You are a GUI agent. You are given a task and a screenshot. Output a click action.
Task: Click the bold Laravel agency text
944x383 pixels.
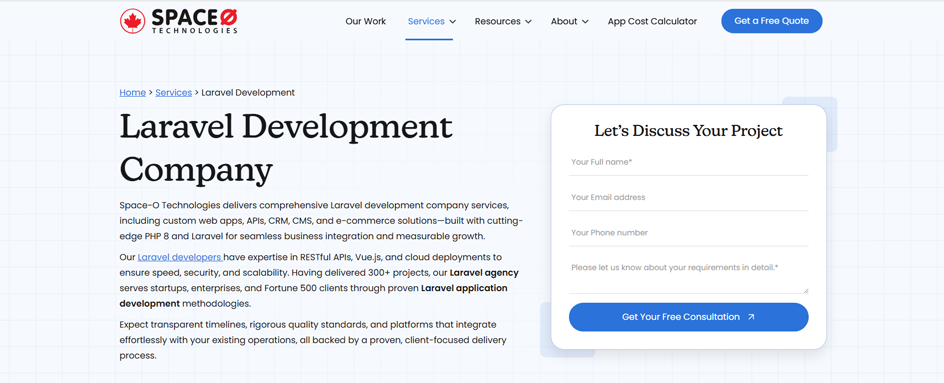[484, 273]
